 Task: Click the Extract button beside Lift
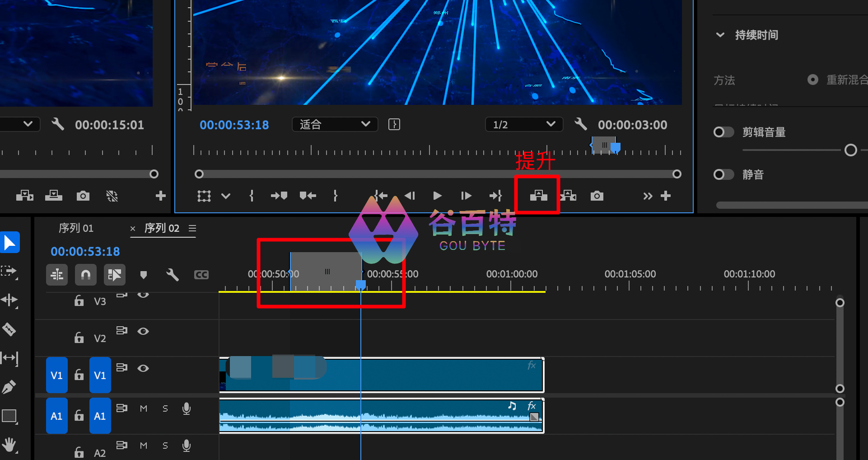pyautogui.click(x=569, y=196)
